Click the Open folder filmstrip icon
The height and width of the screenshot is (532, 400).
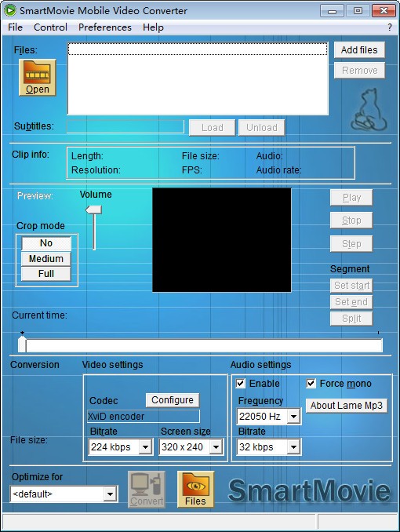[38, 78]
